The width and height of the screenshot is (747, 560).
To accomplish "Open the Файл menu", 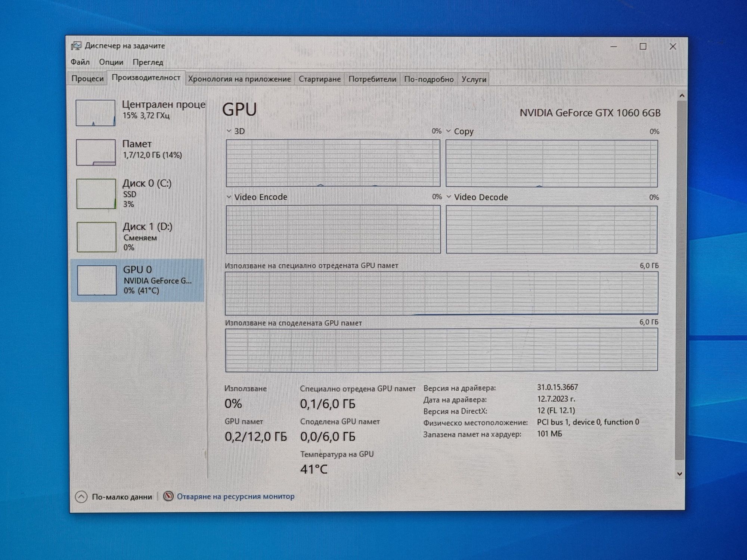I will coord(80,62).
